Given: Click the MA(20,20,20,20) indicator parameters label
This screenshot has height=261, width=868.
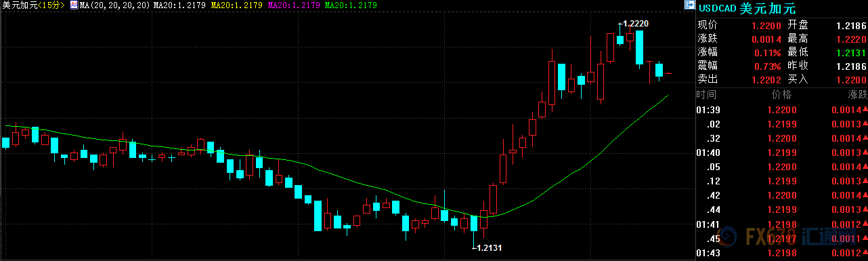Looking at the screenshot, I should click(x=114, y=5).
